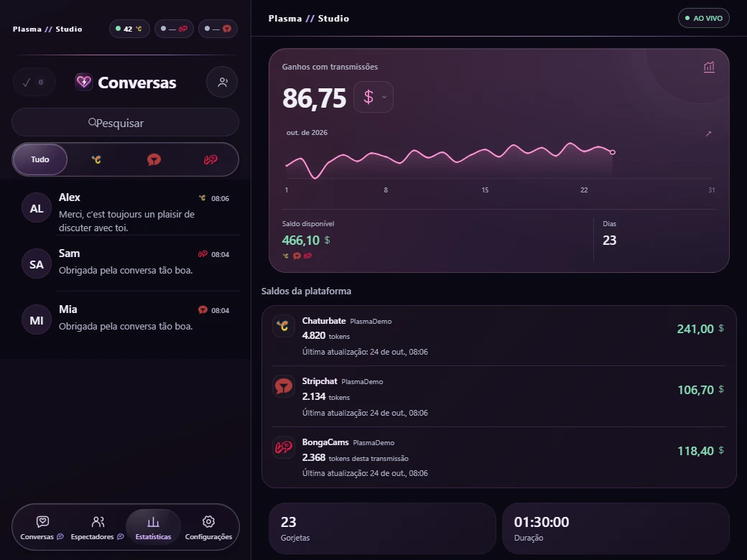
Task: Switch to the Espectadores bottom tab
Action: click(x=98, y=528)
